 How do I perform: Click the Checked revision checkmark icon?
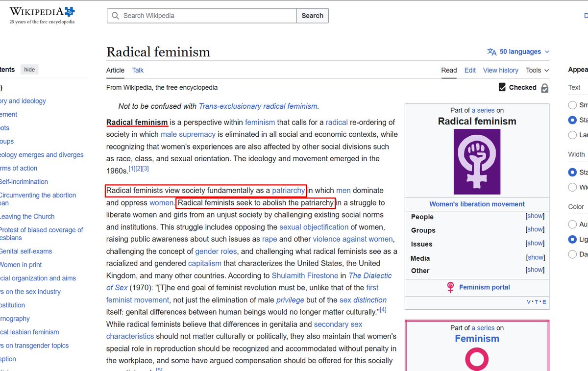tap(502, 87)
